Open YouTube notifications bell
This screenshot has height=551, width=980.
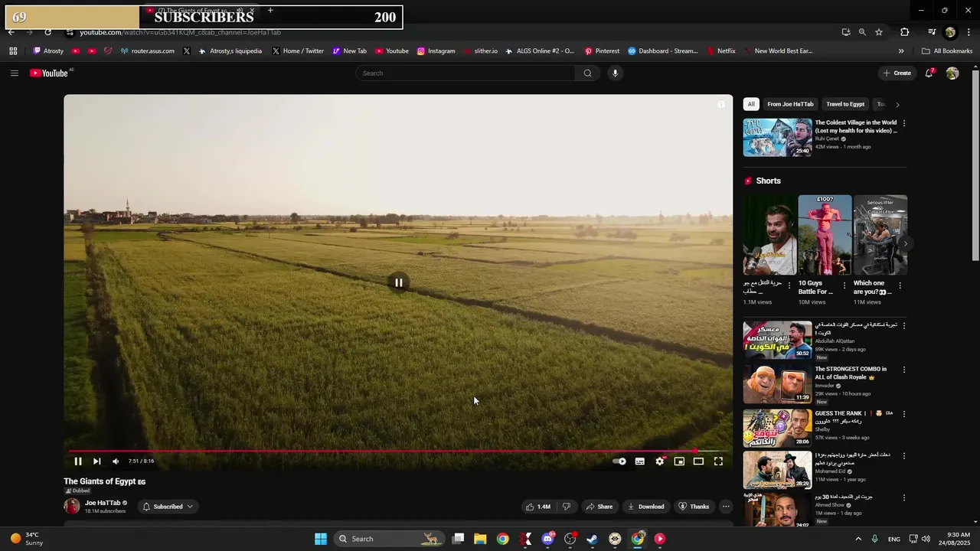click(929, 73)
